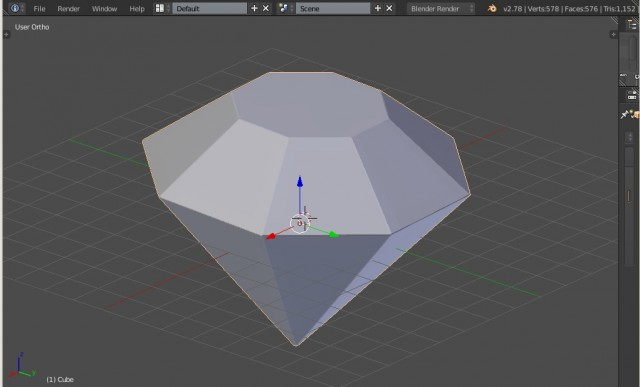Click the white manipulator center circle

click(x=300, y=223)
